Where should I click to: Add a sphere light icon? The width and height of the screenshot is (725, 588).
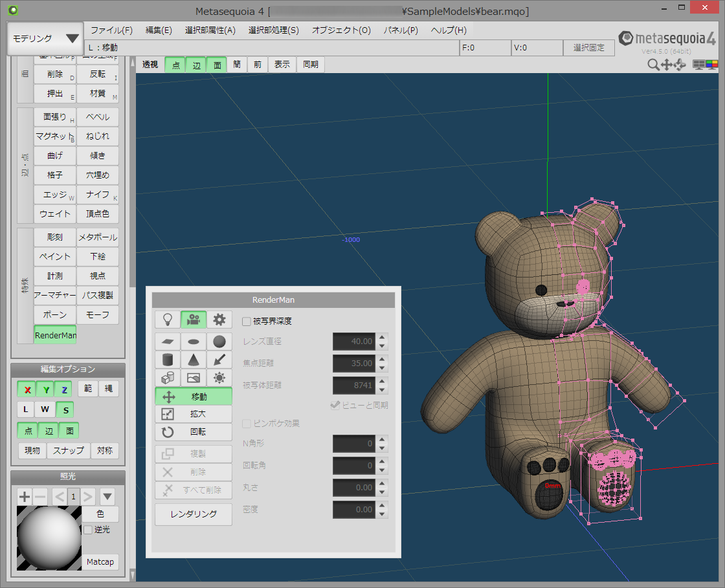coord(219,342)
